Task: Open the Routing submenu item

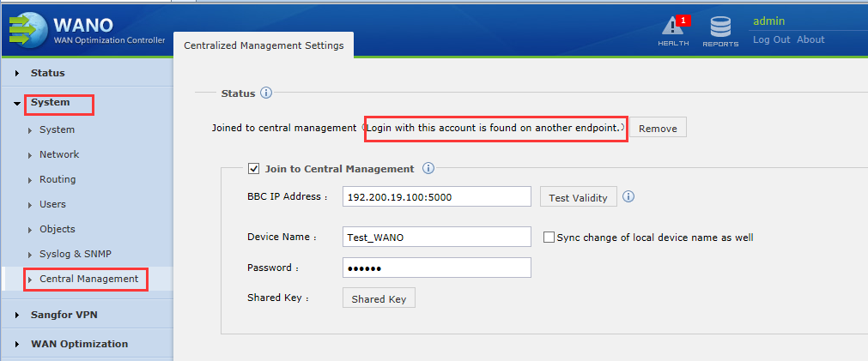Action: 58,179
